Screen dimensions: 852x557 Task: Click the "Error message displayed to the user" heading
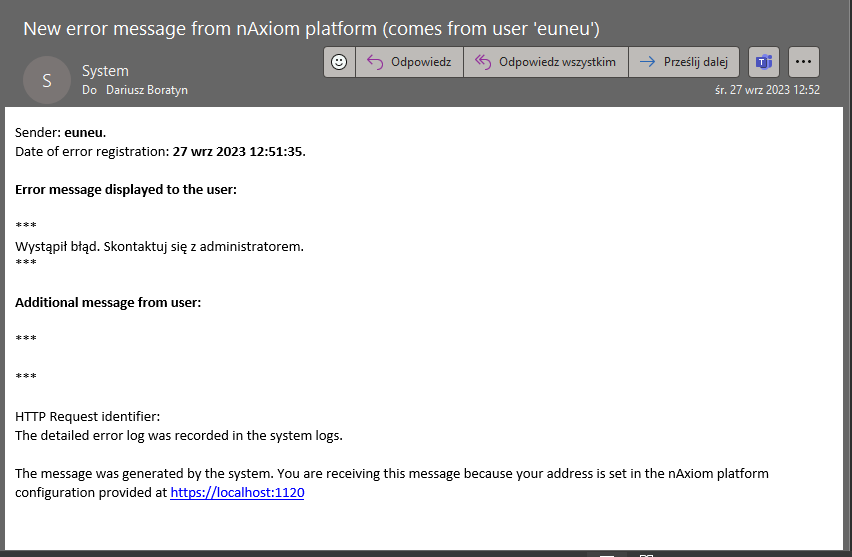pyautogui.click(x=126, y=189)
